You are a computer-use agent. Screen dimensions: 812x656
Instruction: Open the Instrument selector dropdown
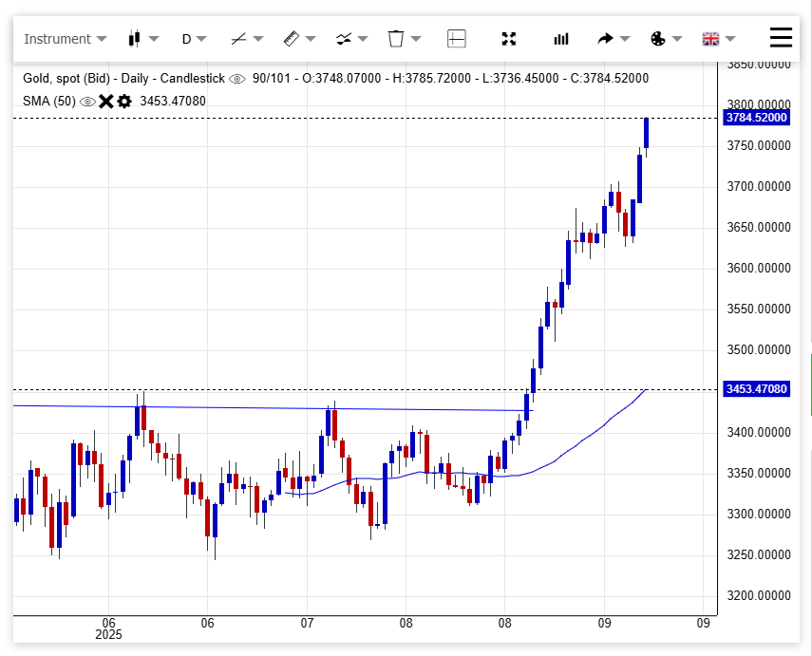point(65,39)
